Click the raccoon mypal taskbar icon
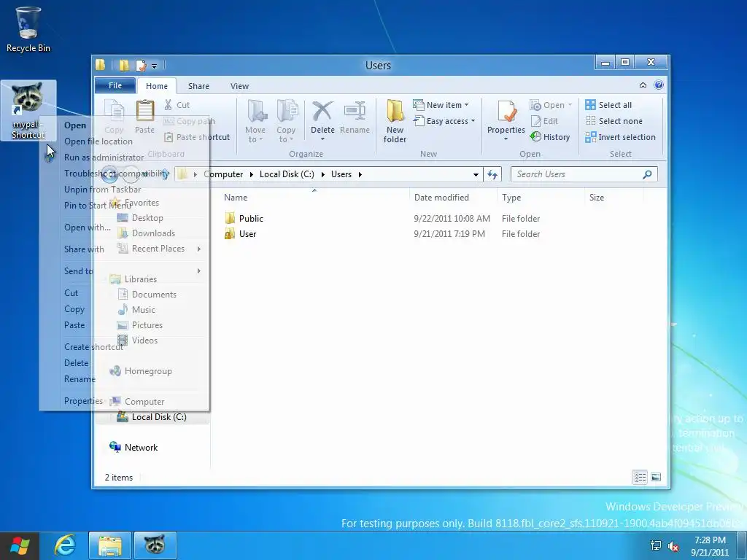The image size is (747, 560). point(155,545)
